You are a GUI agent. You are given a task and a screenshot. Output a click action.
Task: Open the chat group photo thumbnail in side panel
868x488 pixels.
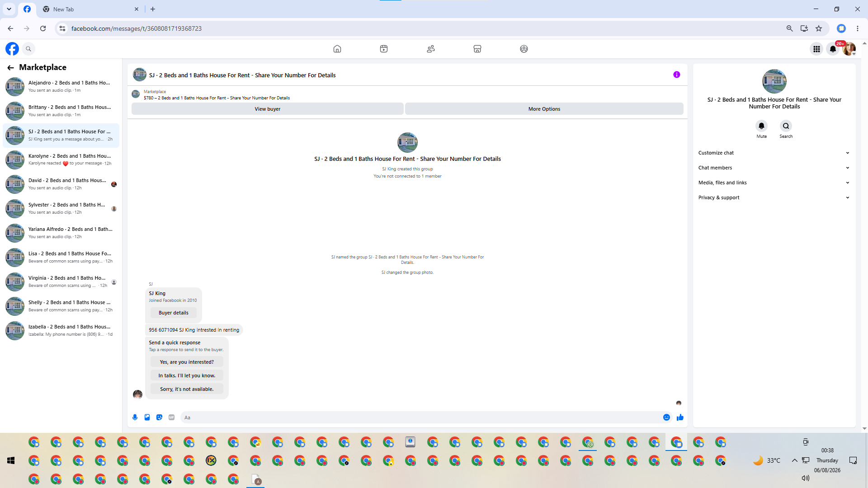774,81
